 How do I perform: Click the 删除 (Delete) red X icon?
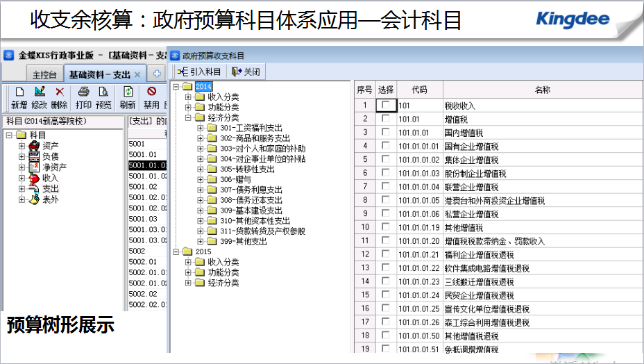tap(60, 92)
